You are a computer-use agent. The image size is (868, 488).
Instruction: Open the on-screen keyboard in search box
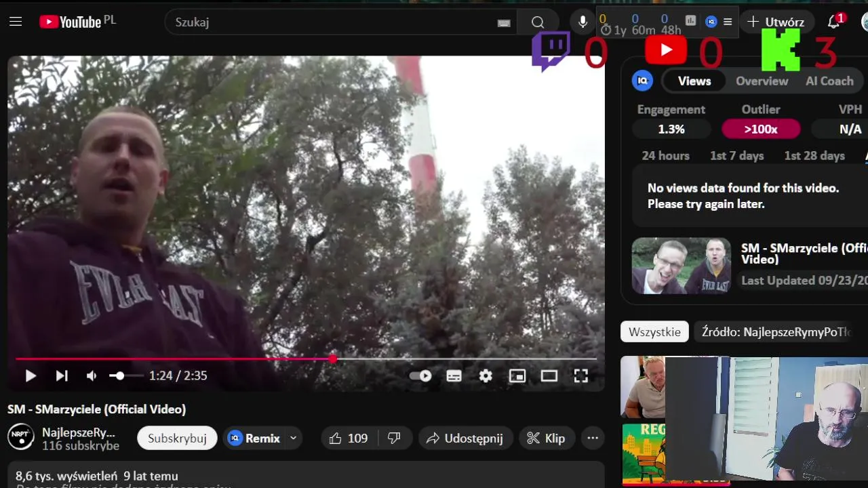504,22
